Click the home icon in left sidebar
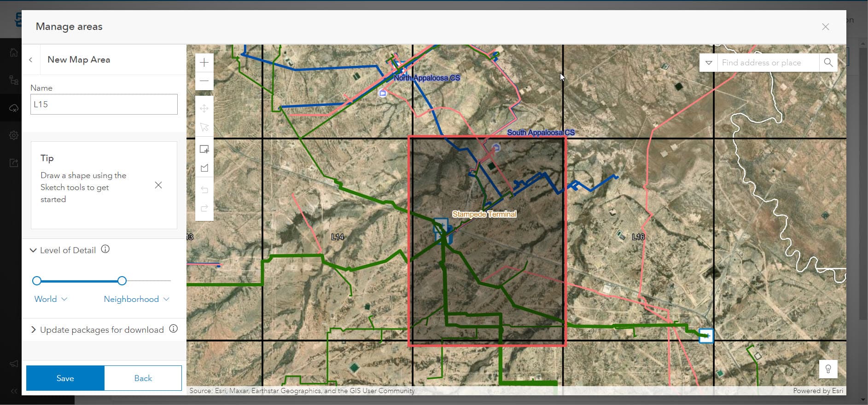The width and height of the screenshot is (868, 405). tap(14, 52)
